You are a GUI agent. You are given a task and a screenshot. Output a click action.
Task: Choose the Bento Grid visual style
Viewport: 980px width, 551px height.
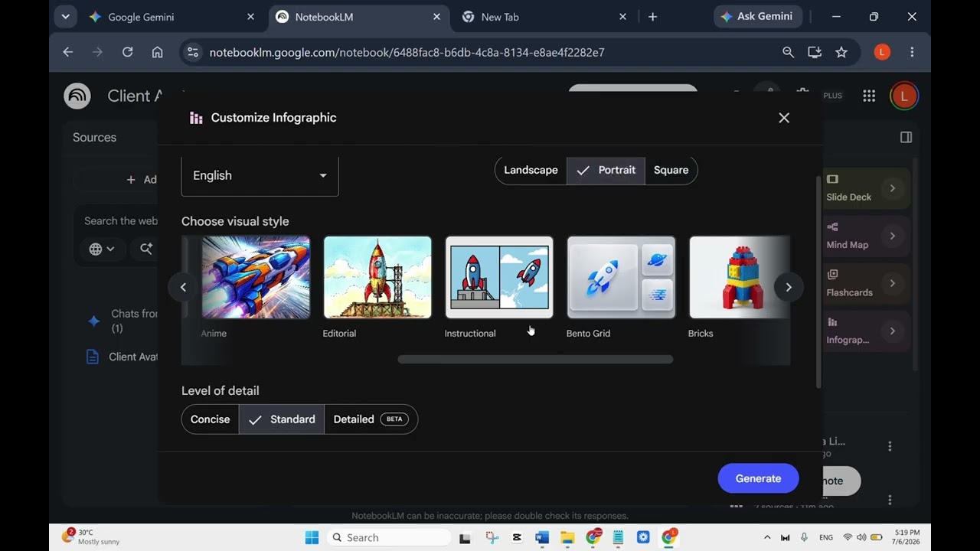(x=621, y=277)
